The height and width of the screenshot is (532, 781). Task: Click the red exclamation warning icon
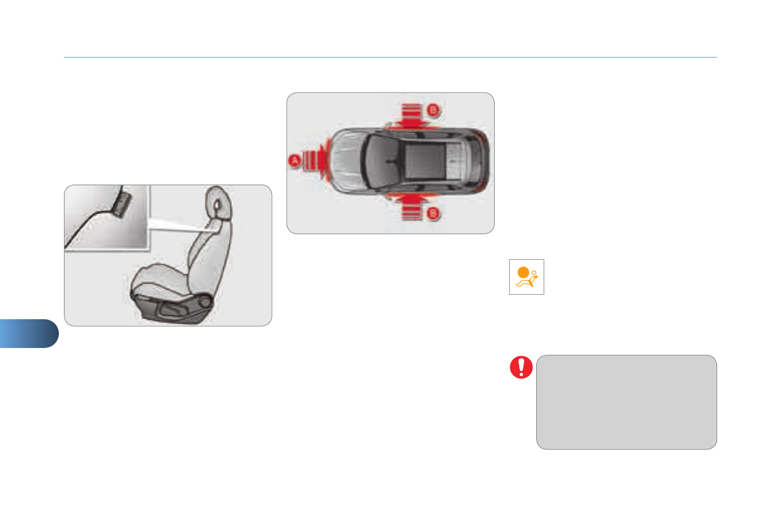pos(521,367)
